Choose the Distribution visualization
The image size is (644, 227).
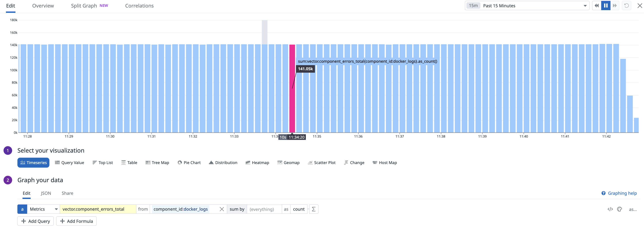coord(223,163)
